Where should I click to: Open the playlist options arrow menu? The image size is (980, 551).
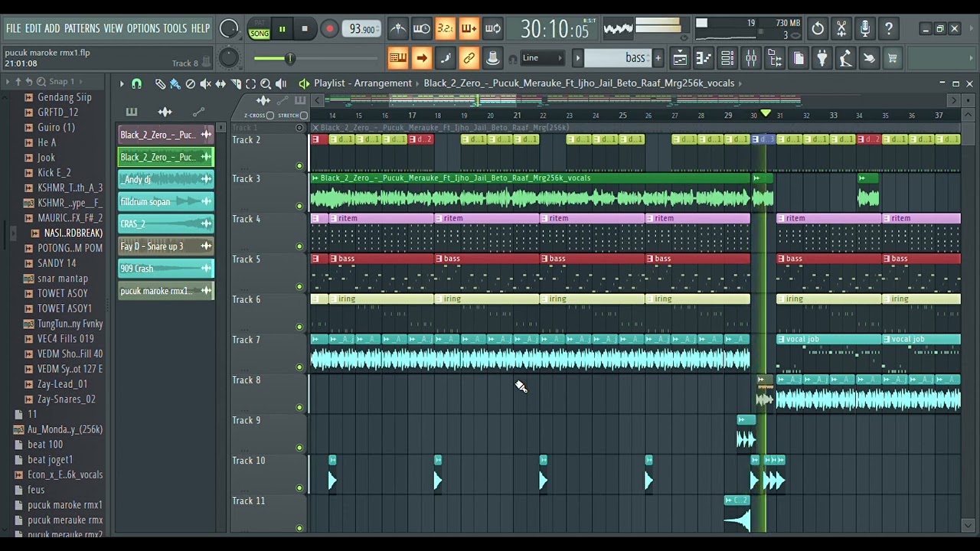click(x=121, y=83)
